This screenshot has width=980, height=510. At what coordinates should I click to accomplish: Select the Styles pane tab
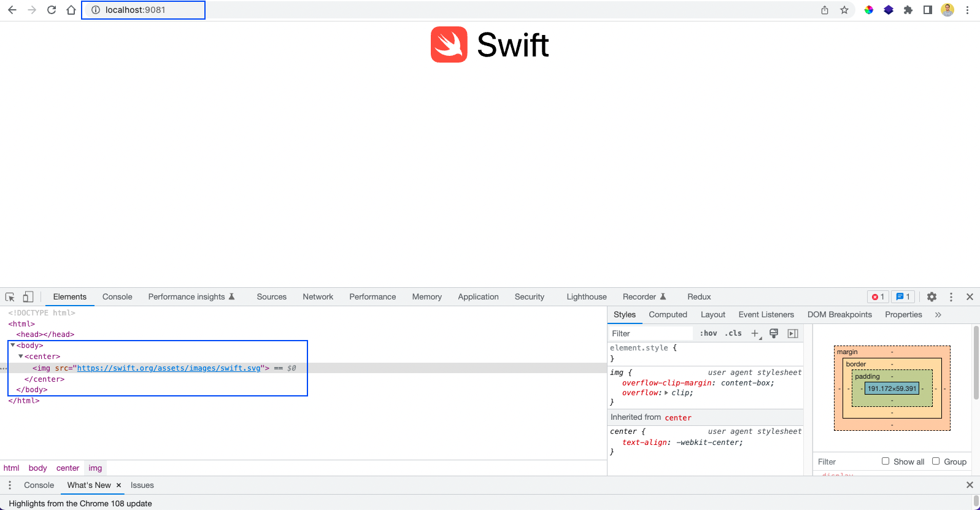pos(625,315)
